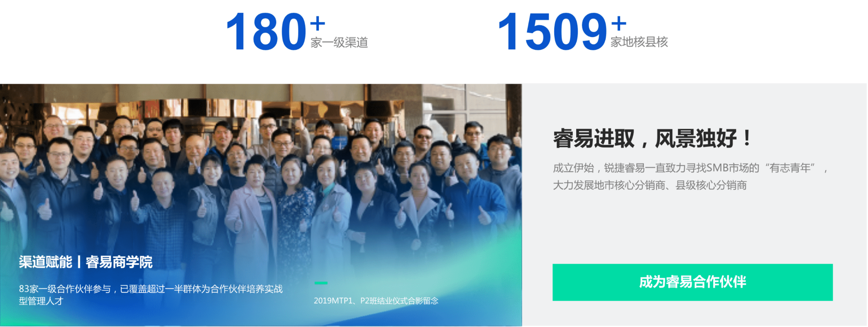This screenshot has height=327, width=868.
Task: Click the plus sign beside 180
Action: [x=318, y=24]
